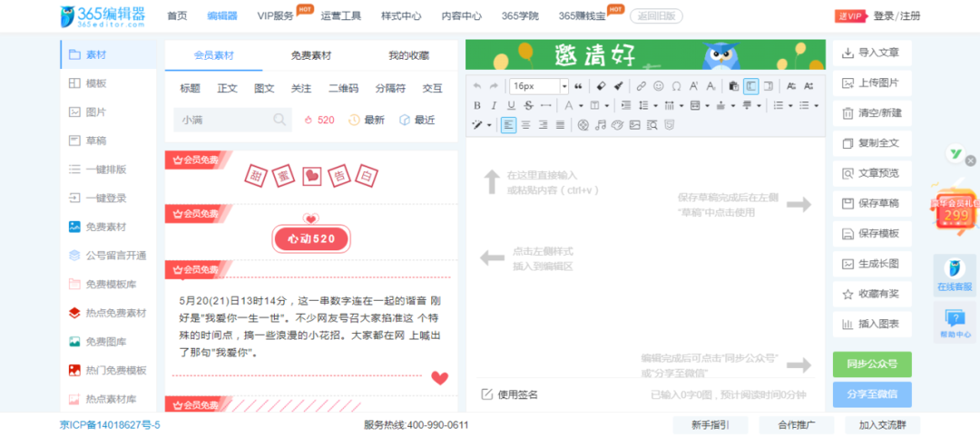Click the eraser clear-format icon

tap(601, 86)
